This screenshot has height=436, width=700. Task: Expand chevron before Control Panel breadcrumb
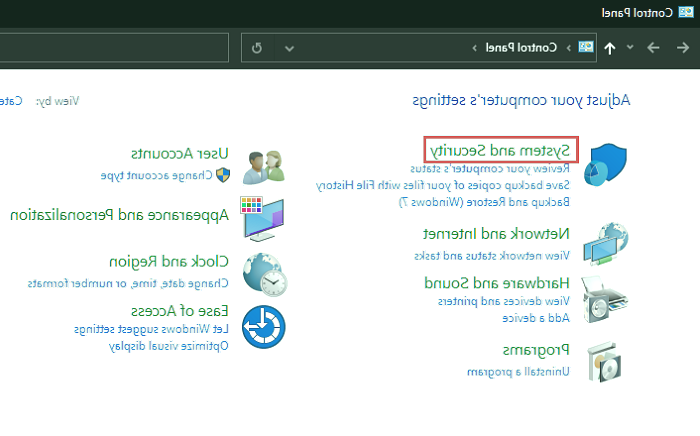click(x=568, y=48)
